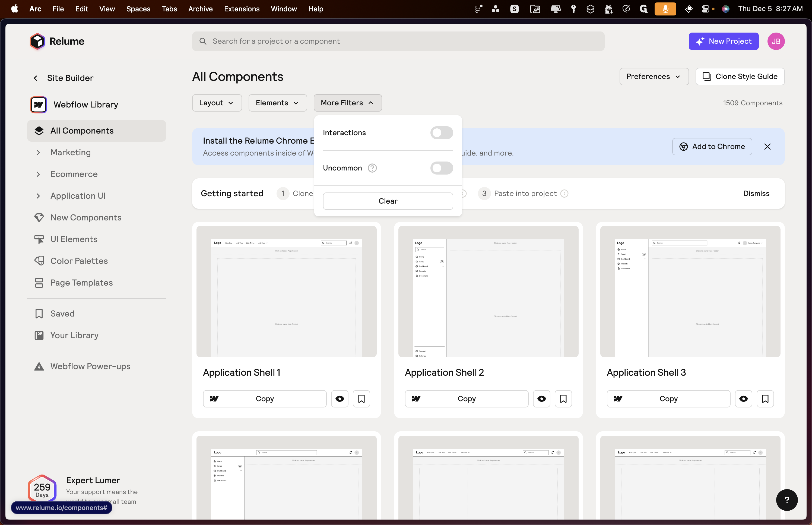
Task: Open the All Components section
Action: click(96, 131)
